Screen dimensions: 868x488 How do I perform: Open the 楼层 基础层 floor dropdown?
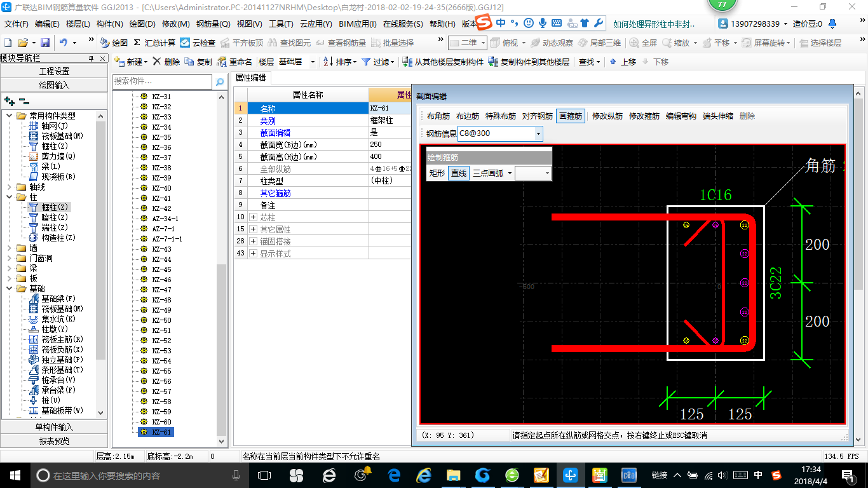tap(313, 62)
